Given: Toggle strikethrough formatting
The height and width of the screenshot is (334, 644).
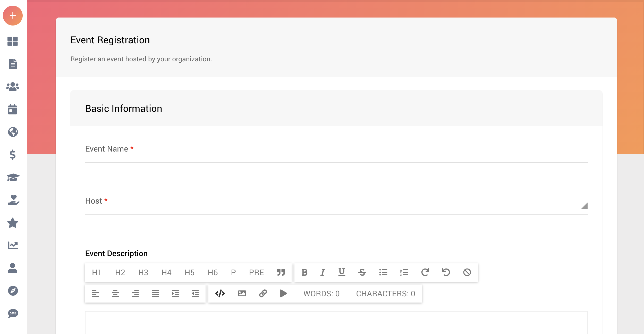Looking at the screenshot, I should click(362, 272).
